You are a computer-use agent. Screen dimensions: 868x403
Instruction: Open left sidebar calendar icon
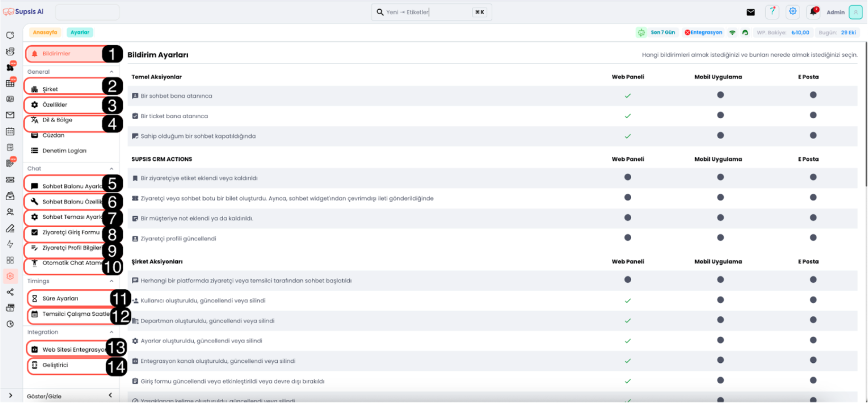(x=10, y=131)
